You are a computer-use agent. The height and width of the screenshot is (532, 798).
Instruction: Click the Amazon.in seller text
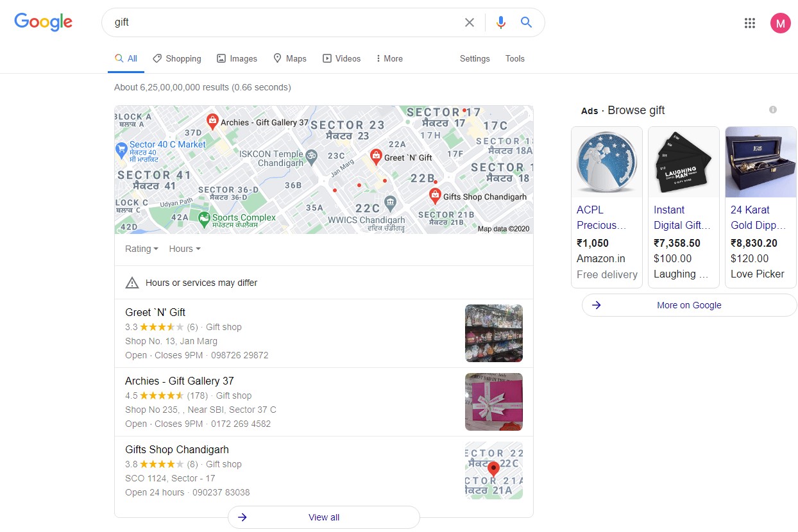tap(601, 258)
